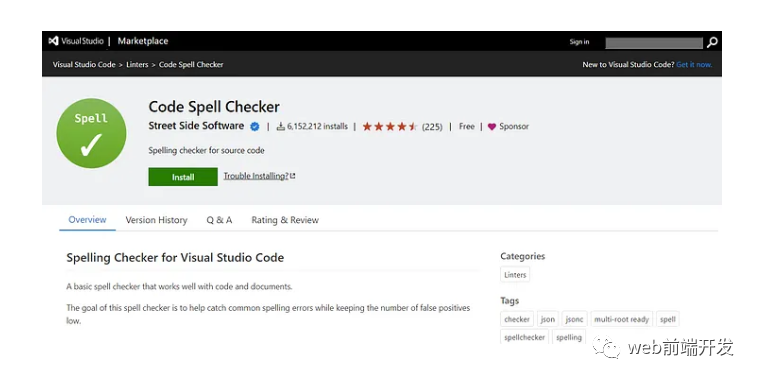Select the spelling tag
The image size is (758, 380).
568,337
